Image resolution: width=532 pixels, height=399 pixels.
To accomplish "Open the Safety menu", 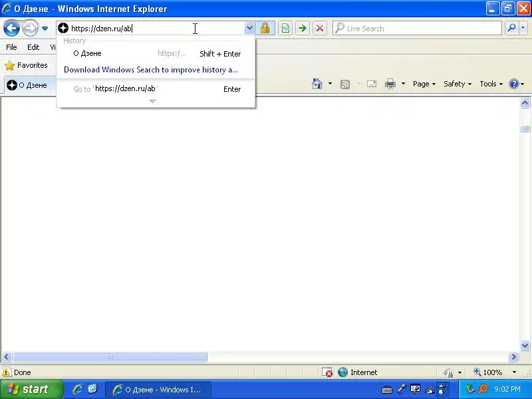I will pos(458,84).
